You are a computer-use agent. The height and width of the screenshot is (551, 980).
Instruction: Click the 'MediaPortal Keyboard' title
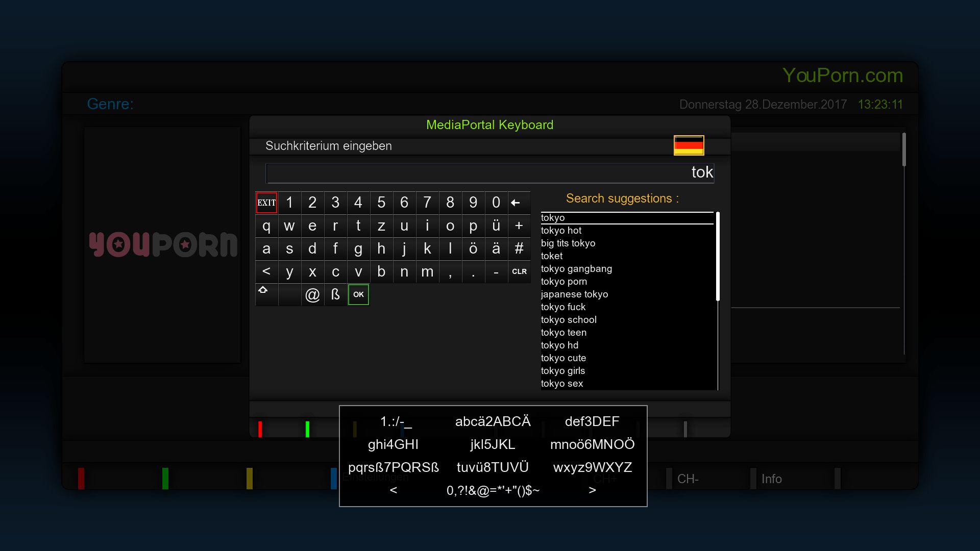click(x=489, y=125)
